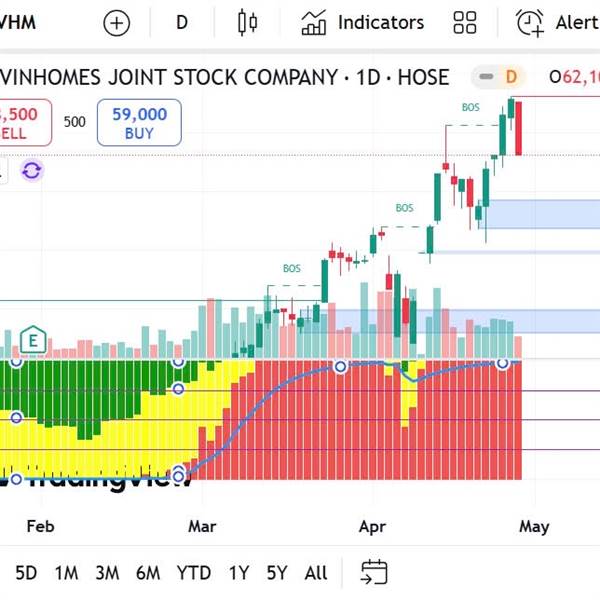Click the topmost BOS label
This screenshot has height=600, width=600.
click(470, 108)
